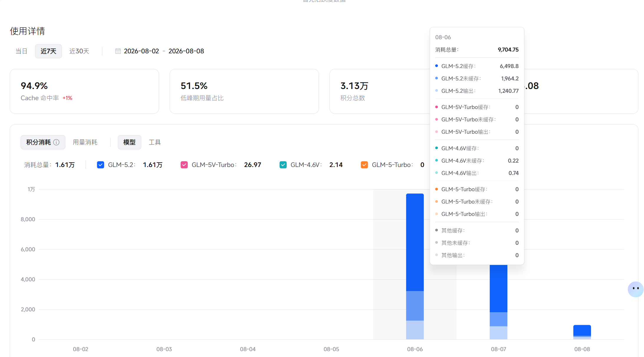Select the 近7天 time range tab
The width and height of the screenshot is (644, 357).
[48, 51]
